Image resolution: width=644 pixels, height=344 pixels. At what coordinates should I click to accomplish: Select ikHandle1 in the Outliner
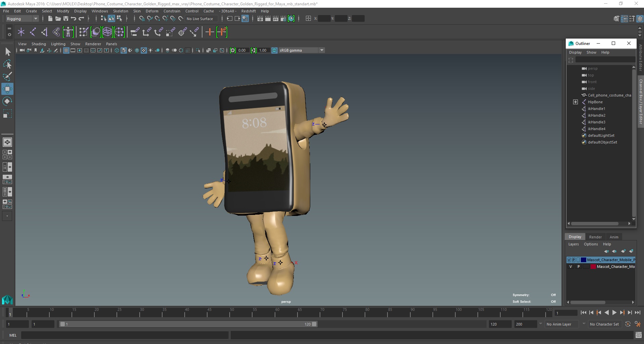click(596, 109)
